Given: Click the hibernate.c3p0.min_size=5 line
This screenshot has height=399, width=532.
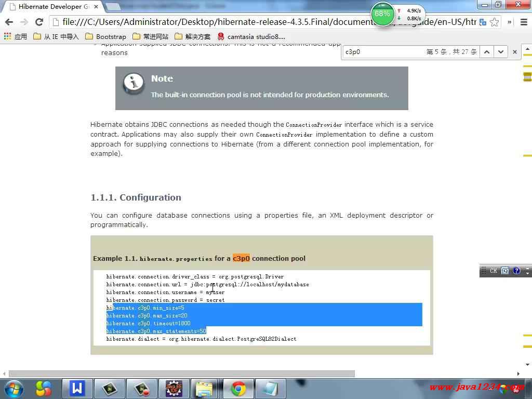Looking at the screenshot, I should 145,308.
